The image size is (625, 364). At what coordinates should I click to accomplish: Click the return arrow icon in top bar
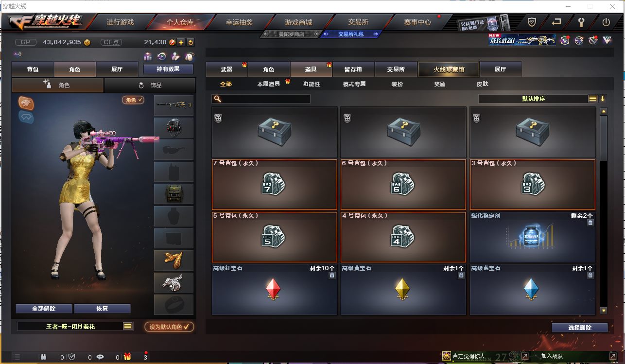[556, 22]
